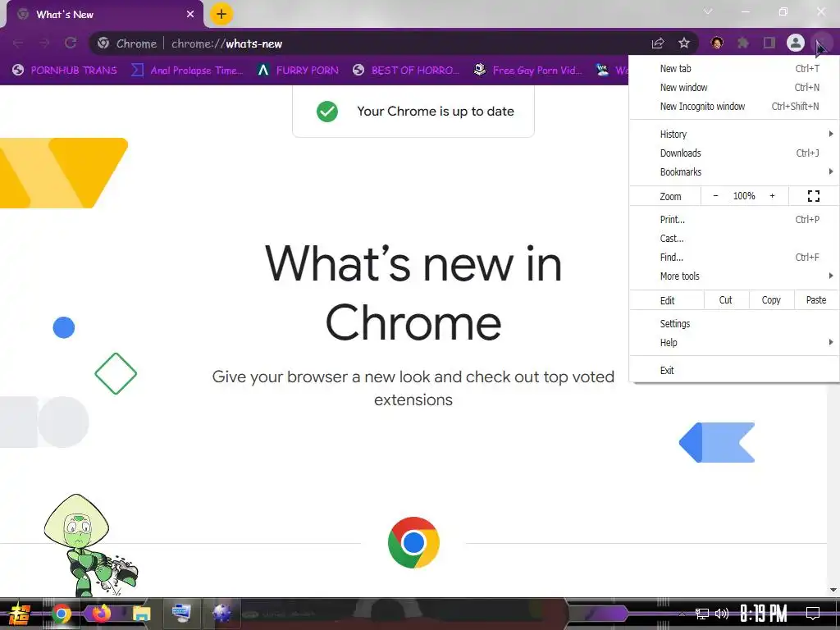The image size is (840, 630).
Task: Open the Extensions puzzle piece icon
Action: (743, 43)
